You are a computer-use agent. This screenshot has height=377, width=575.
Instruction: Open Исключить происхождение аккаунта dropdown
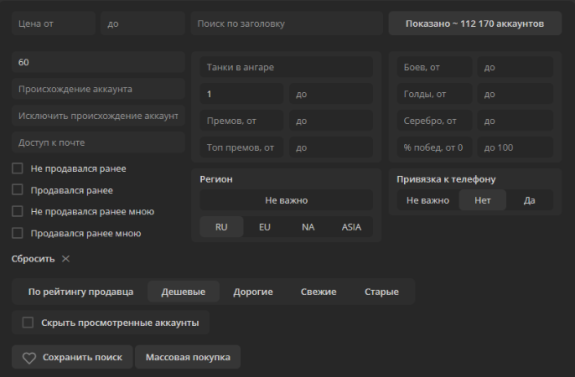point(98,116)
